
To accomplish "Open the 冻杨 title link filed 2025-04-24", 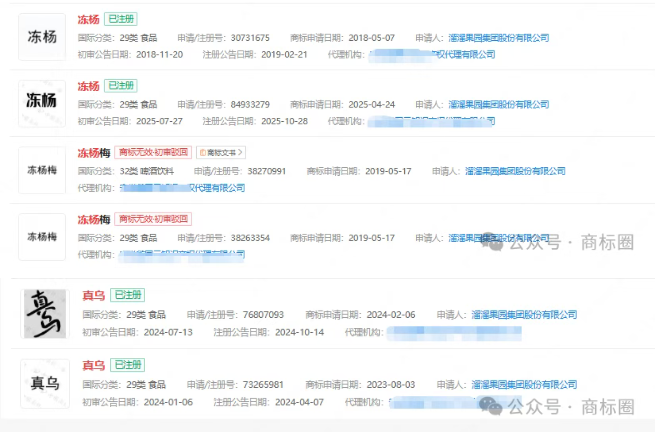I will click(x=88, y=86).
